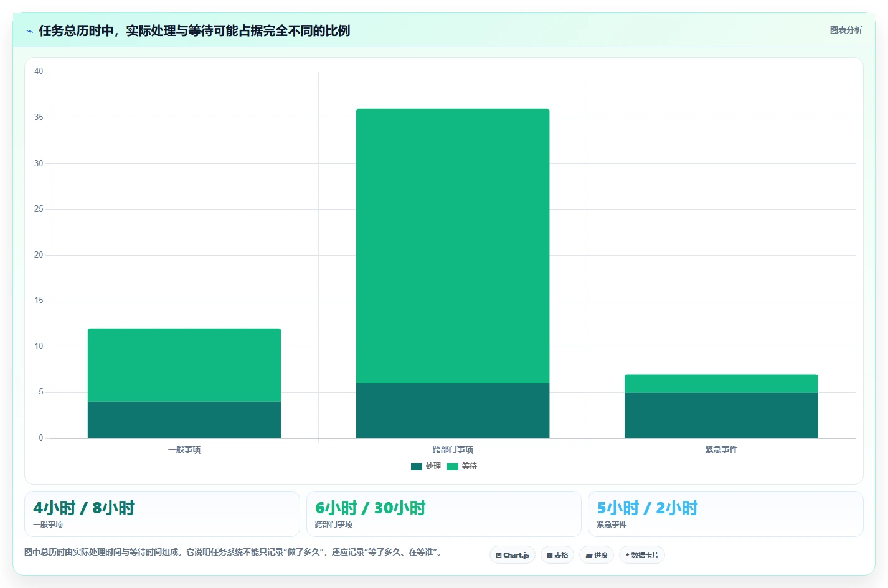Click the 跨部门事项 x-axis label
Screen dimensions: 888x588
(453, 450)
